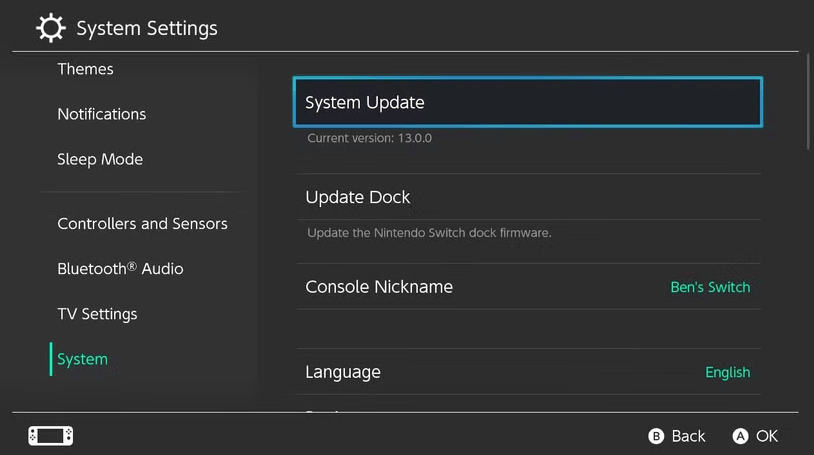Change the Ben's Switch nickname value
This screenshot has height=455, width=814.
[710, 287]
